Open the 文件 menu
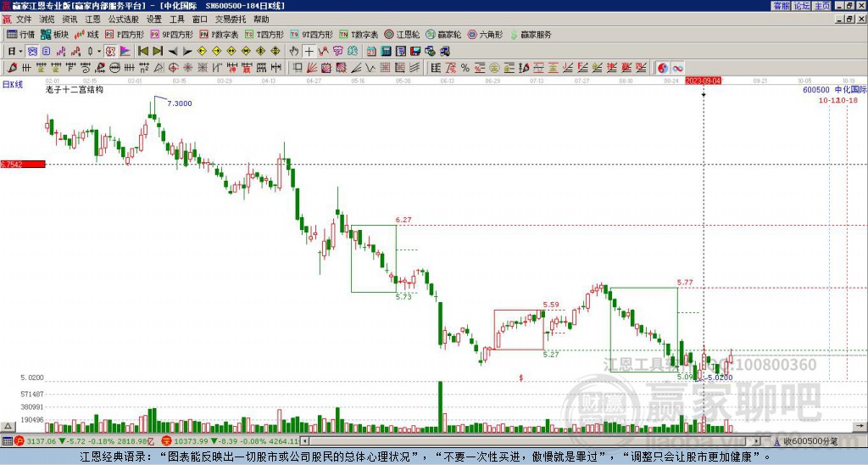Image resolution: width=868 pixels, height=465 pixels. tap(24, 20)
